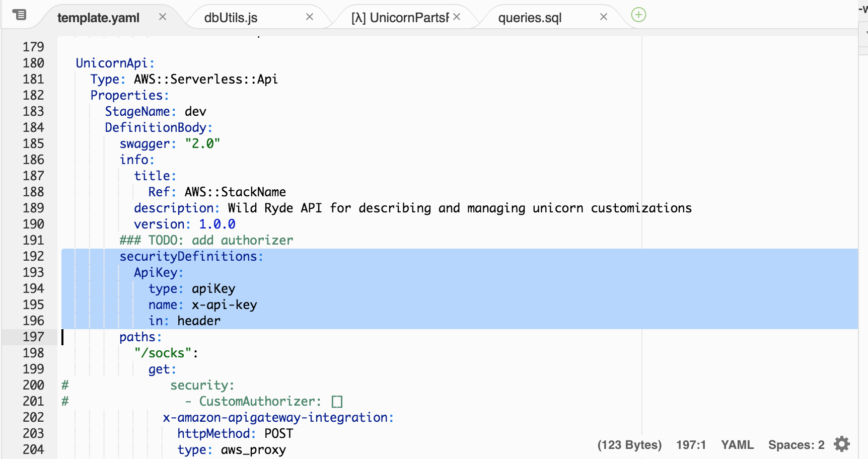Viewport: 868px width, 459px height.
Task: Switch to the dbUtils.js tab
Action: pyautogui.click(x=231, y=18)
